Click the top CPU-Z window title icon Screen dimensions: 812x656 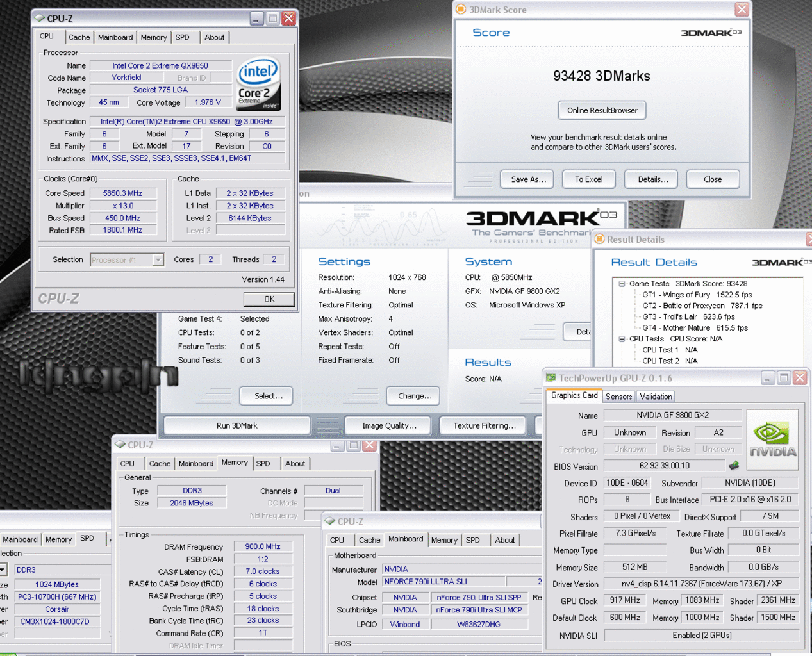coord(39,19)
